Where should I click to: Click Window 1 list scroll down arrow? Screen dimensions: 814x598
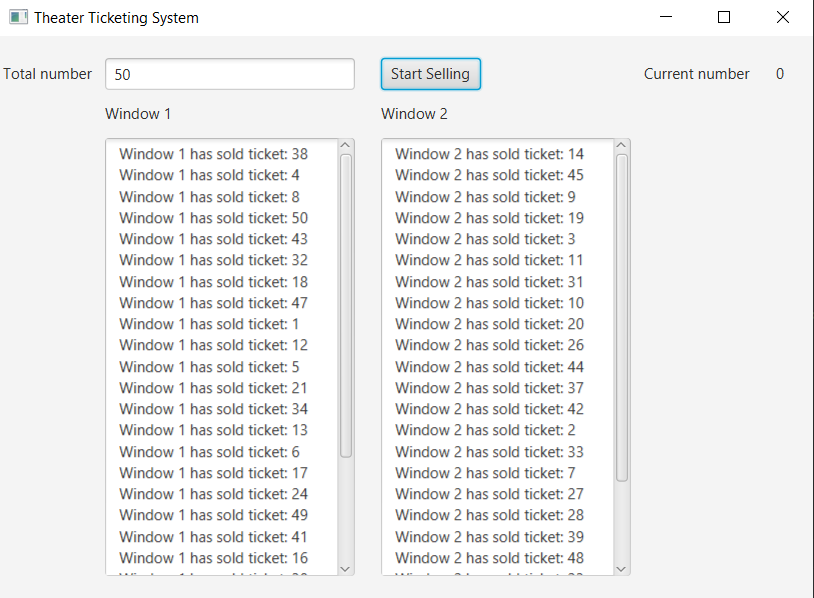coord(346,569)
